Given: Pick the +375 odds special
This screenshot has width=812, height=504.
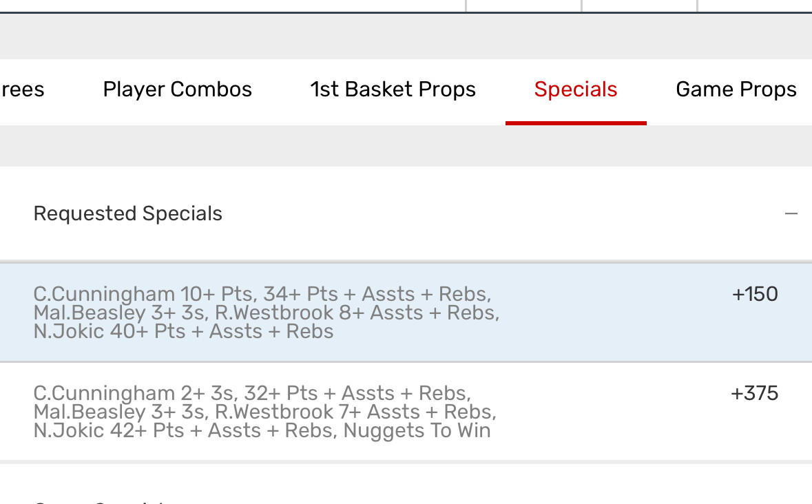Looking at the screenshot, I should (754, 394).
